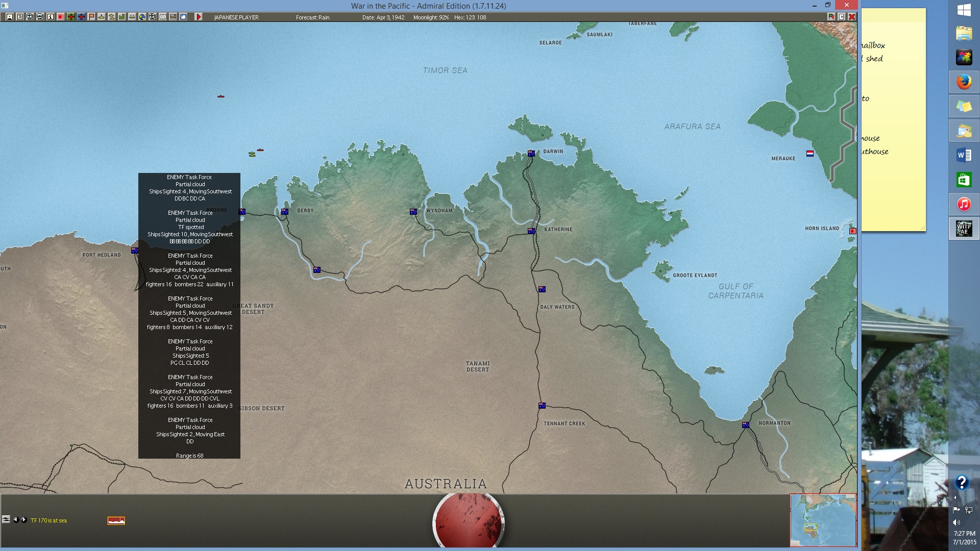
Task: Open the rising sun flag icon
Action: [60, 17]
